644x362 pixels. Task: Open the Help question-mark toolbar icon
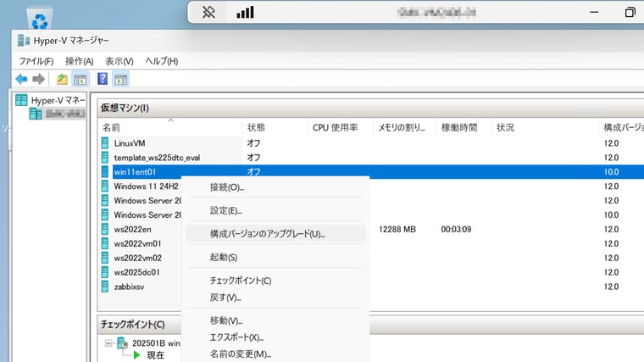(103, 79)
